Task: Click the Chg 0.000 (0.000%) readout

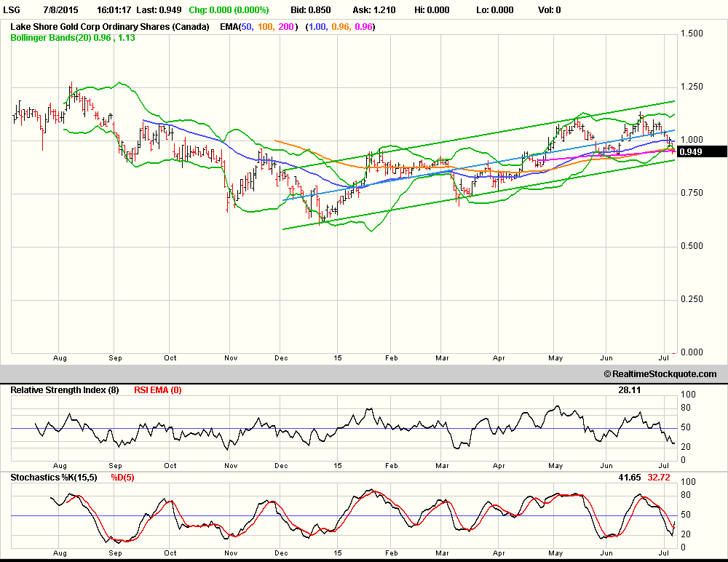Action: point(229,10)
